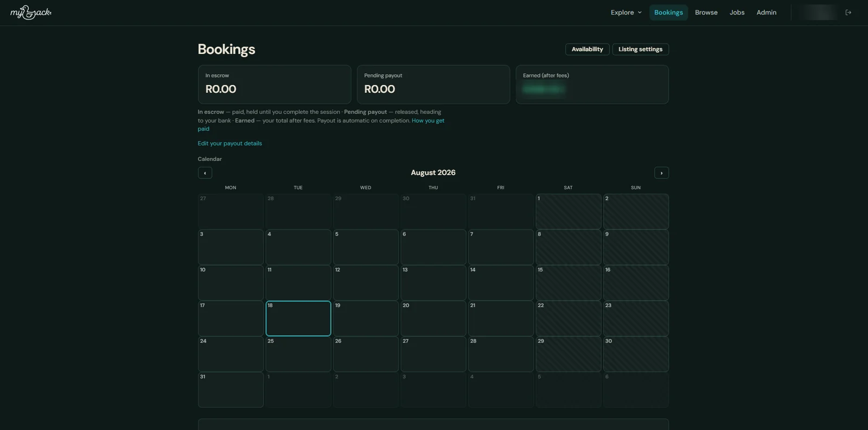Select August 30 on the calendar

pyautogui.click(x=636, y=354)
